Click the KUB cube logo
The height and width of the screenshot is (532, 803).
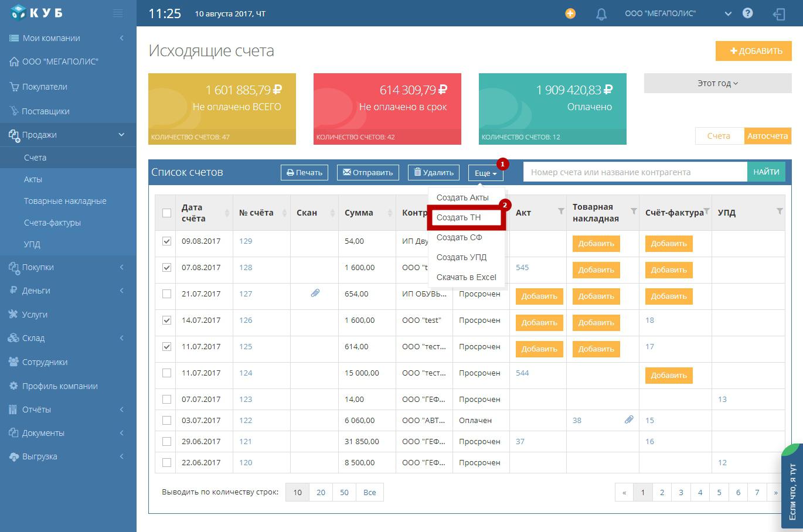[x=18, y=12]
